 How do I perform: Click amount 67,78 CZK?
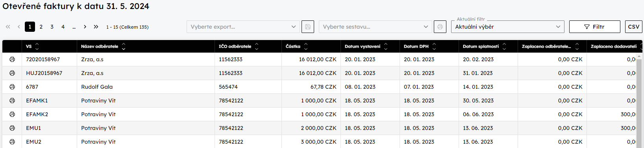point(323,87)
